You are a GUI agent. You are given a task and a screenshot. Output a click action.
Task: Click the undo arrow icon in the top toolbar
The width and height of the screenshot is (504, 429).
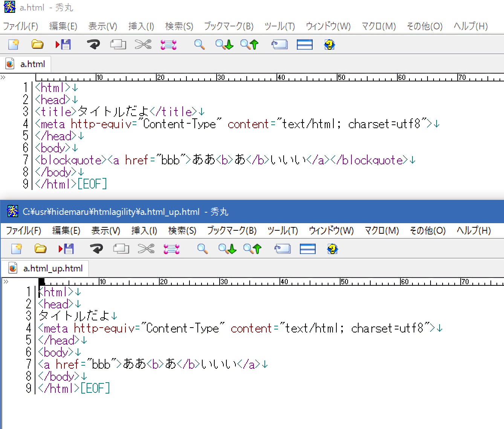click(93, 44)
